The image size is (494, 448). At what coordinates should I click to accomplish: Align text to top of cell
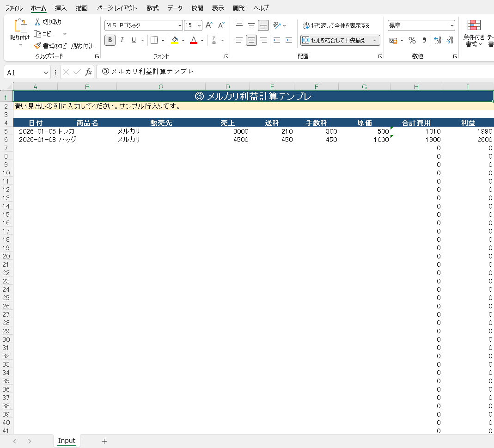click(239, 25)
